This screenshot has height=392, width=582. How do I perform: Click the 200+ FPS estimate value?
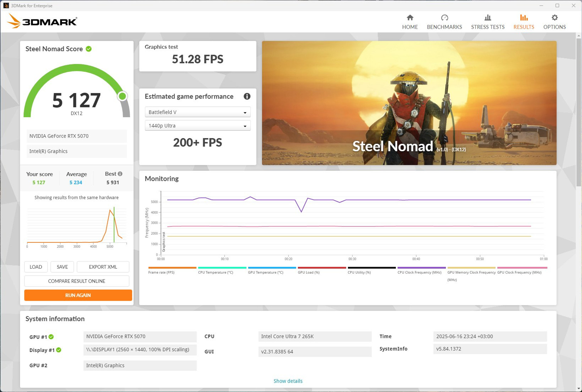pyautogui.click(x=198, y=142)
